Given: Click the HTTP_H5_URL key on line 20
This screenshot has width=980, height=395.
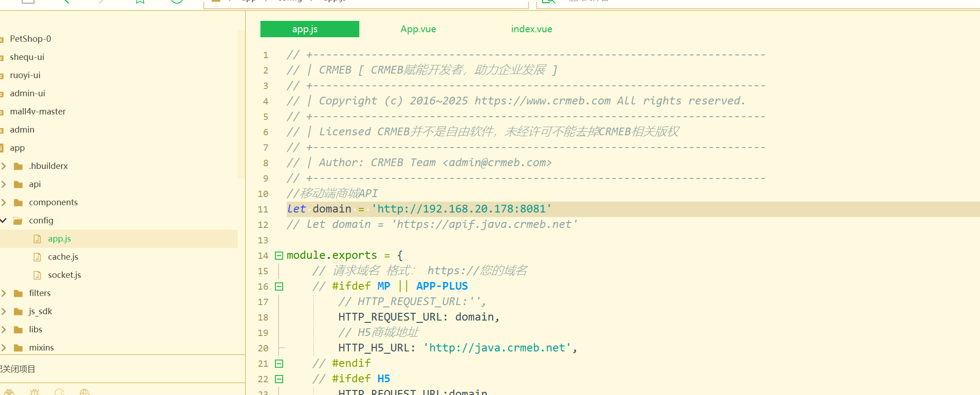Looking at the screenshot, I should click(x=374, y=348).
